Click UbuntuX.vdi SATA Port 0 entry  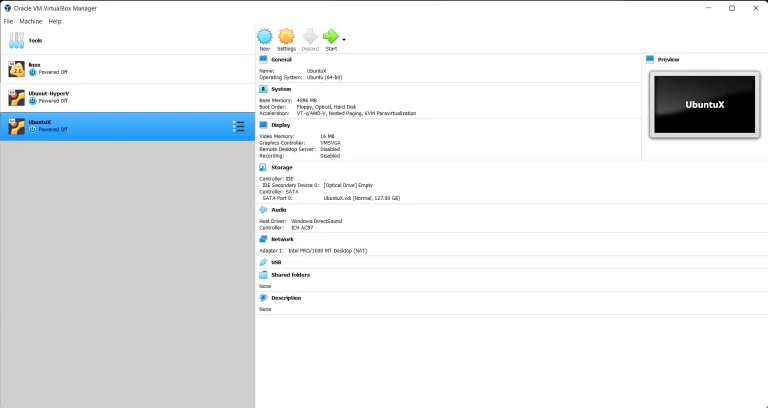(361, 198)
